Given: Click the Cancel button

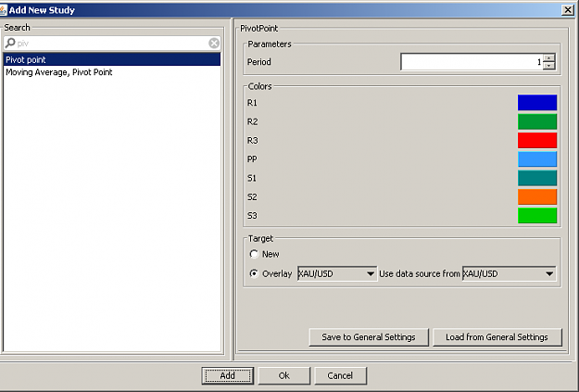Looking at the screenshot, I should coord(340,375).
